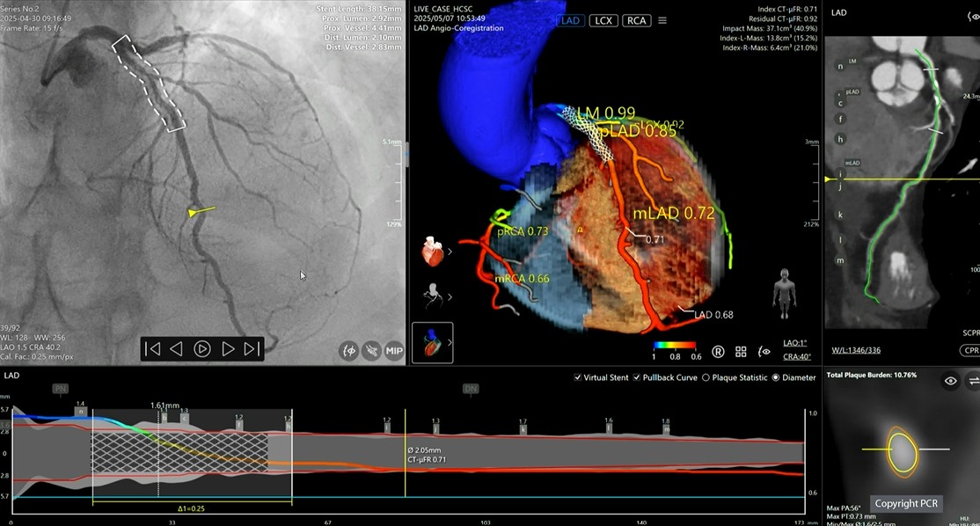Jump to last angiogram frame
Screen dimensions: 980x526
point(252,349)
